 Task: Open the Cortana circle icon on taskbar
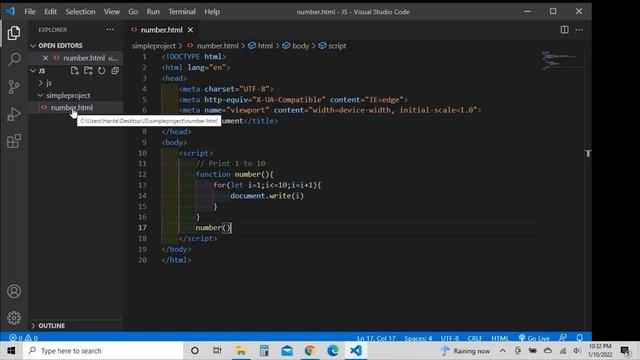coord(195,351)
